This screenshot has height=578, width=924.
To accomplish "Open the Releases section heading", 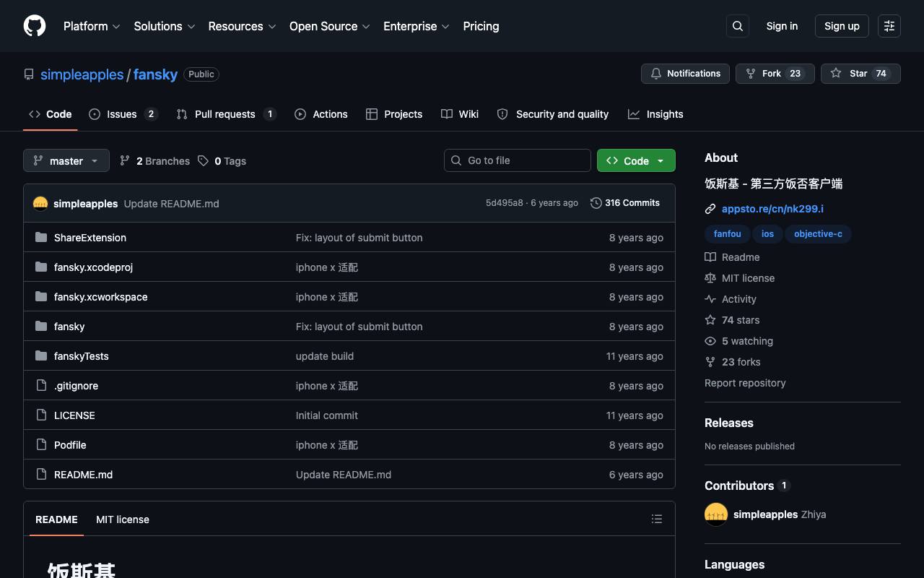I will 729,423.
